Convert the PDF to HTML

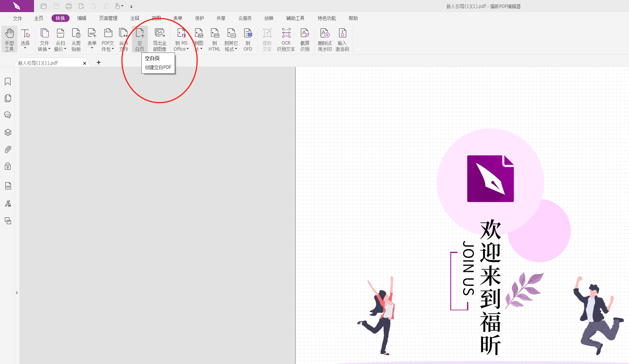(x=214, y=39)
